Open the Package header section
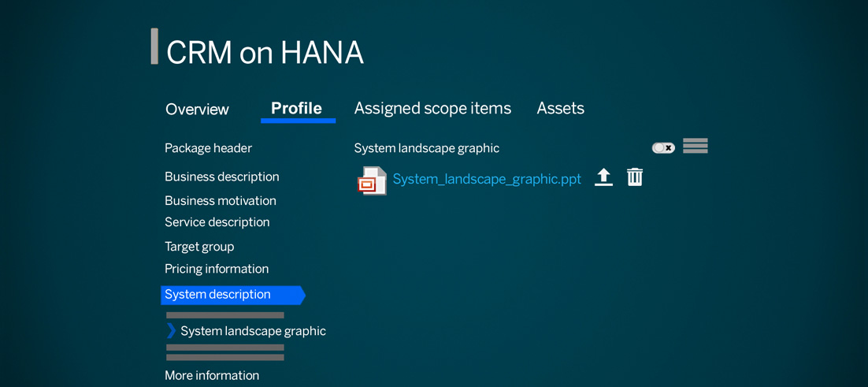 pos(208,148)
